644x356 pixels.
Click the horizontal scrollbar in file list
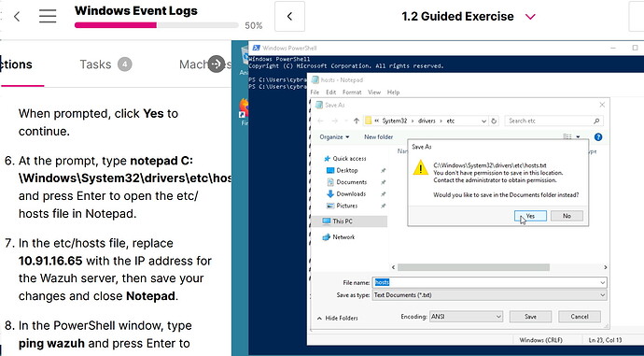[x=473, y=267]
